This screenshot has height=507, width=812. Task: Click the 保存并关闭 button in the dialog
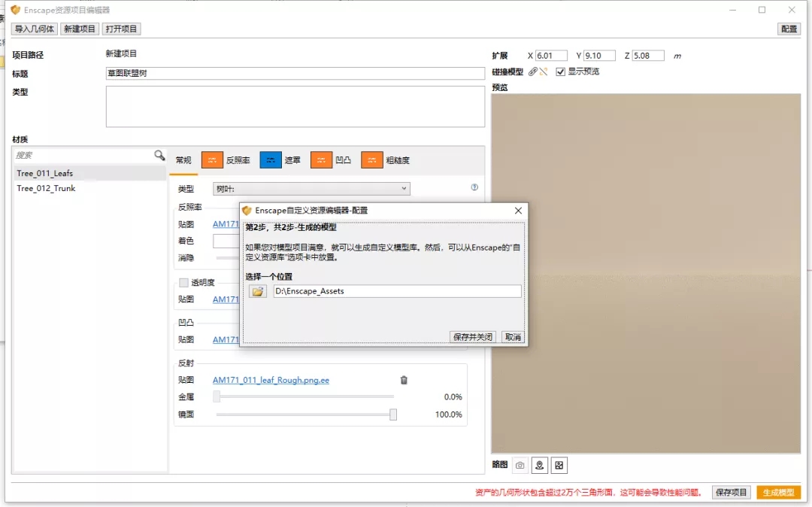coord(473,337)
